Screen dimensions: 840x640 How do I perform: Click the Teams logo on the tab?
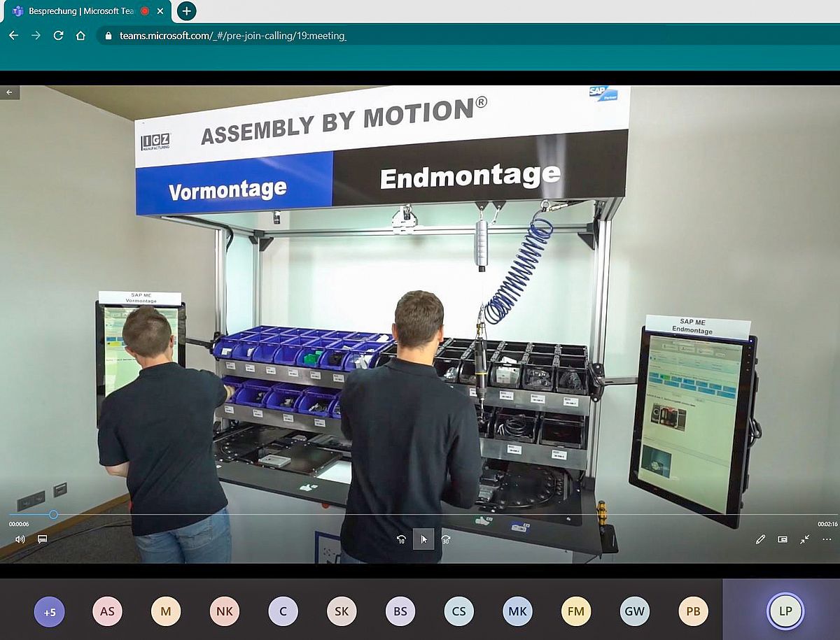click(17, 11)
